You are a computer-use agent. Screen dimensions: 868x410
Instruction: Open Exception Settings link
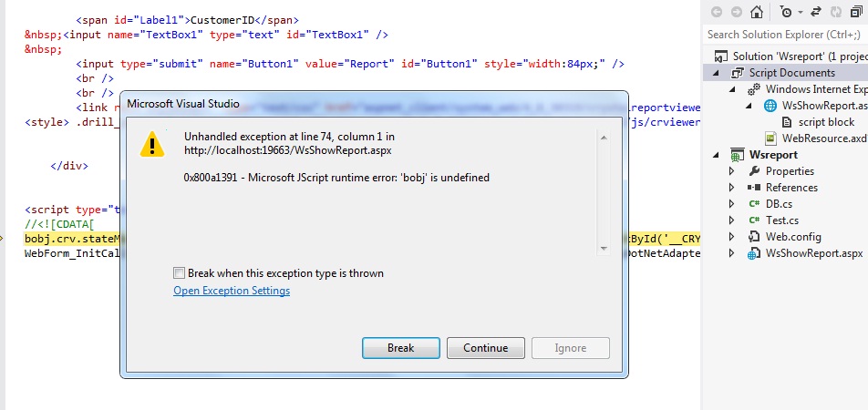(232, 291)
